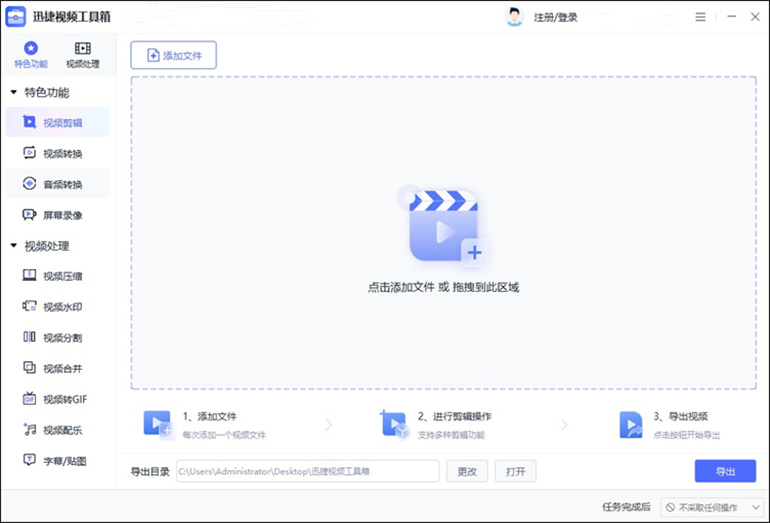770x523 pixels.
Task: Click the 视频剪辑 icon in sidebar
Action: pyautogui.click(x=29, y=122)
